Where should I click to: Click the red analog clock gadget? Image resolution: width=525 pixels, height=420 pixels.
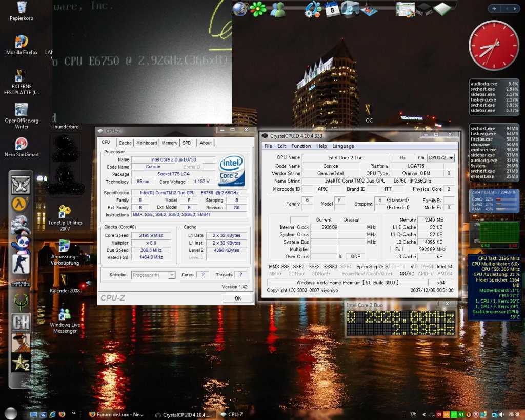click(494, 46)
